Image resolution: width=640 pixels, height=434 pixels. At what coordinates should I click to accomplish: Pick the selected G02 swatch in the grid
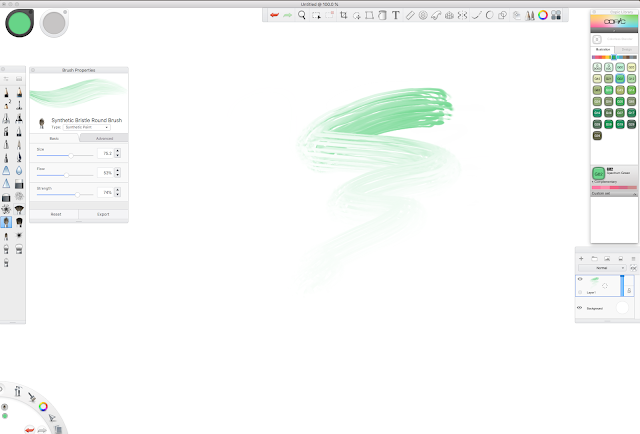pos(620,78)
